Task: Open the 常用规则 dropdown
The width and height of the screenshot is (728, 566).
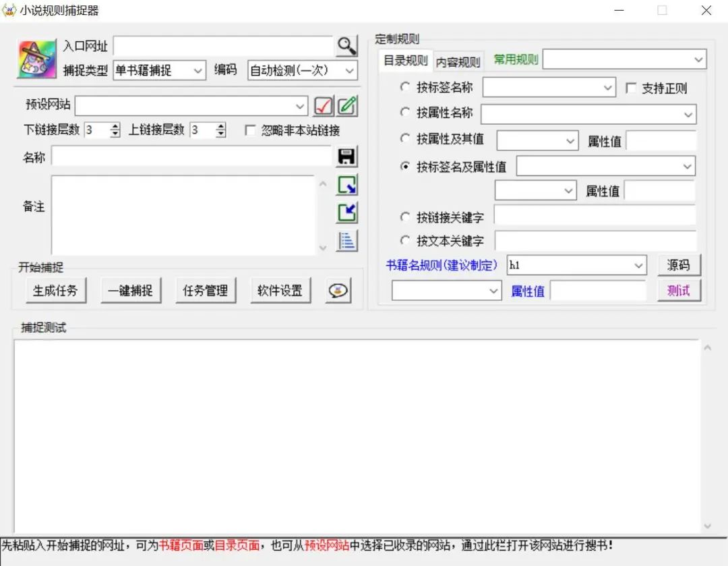Action: tap(624, 59)
